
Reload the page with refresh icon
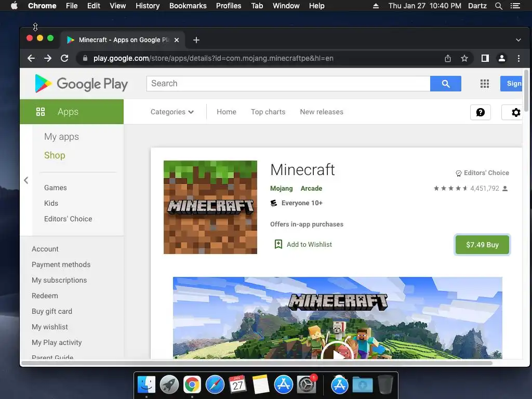[64, 58]
